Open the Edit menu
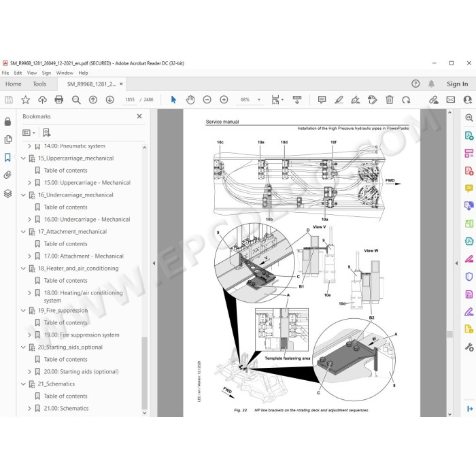This screenshot has height=476, width=476. [x=18, y=73]
